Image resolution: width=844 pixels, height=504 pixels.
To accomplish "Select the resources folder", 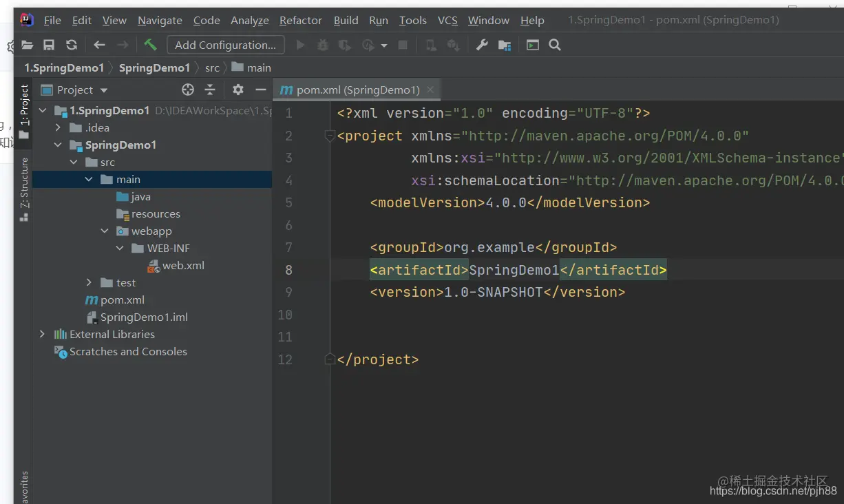I will (148, 213).
